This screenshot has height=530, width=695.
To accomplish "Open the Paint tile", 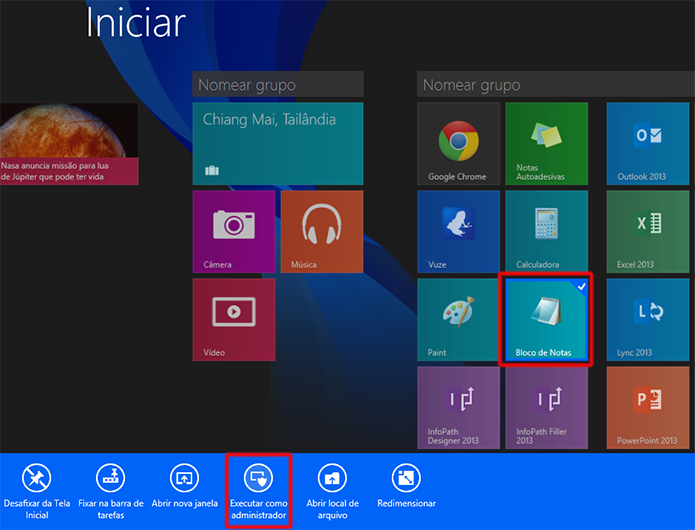I will pyautogui.click(x=458, y=320).
